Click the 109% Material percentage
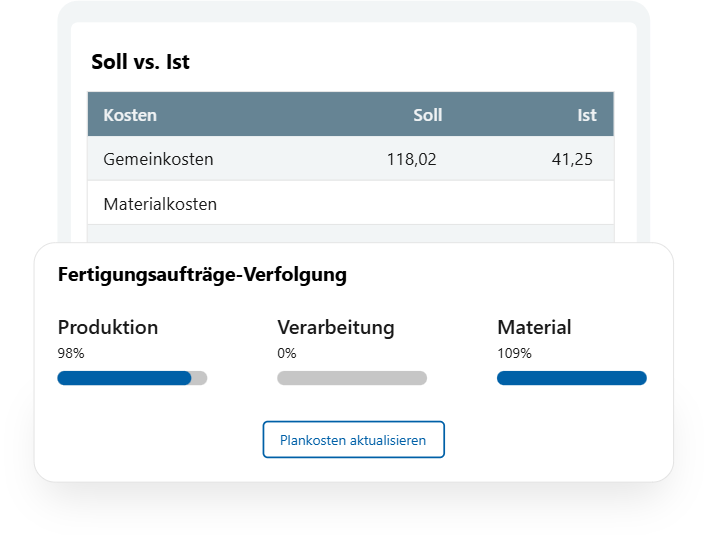Viewport: 708px width, 552px height. point(514,353)
